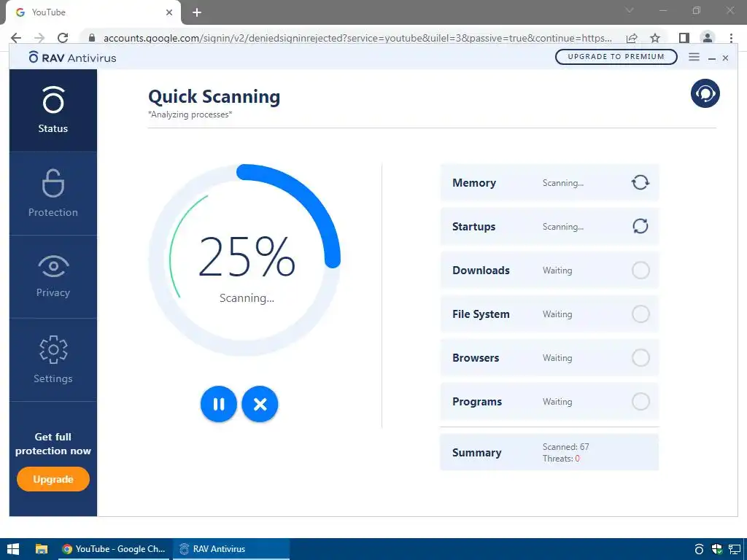Open Chrome tab search dropdown
Image resolution: width=747 pixels, height=560 pixels.
630,10
